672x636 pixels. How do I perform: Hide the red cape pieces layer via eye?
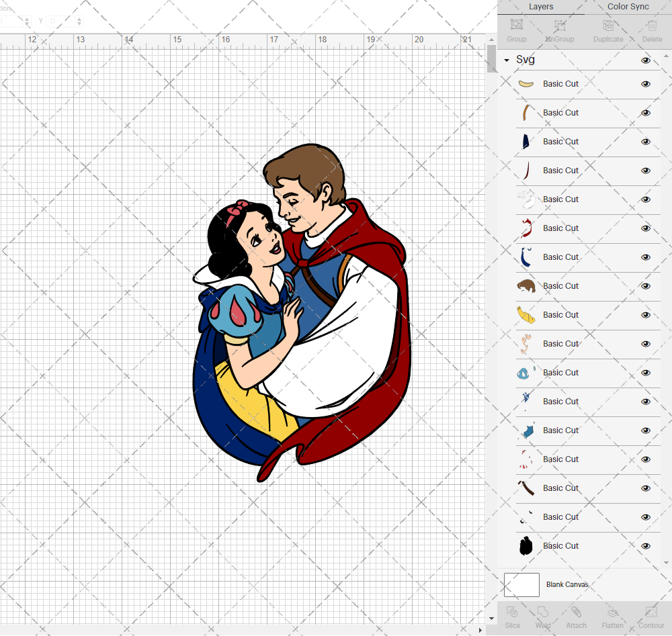[645, 228]
